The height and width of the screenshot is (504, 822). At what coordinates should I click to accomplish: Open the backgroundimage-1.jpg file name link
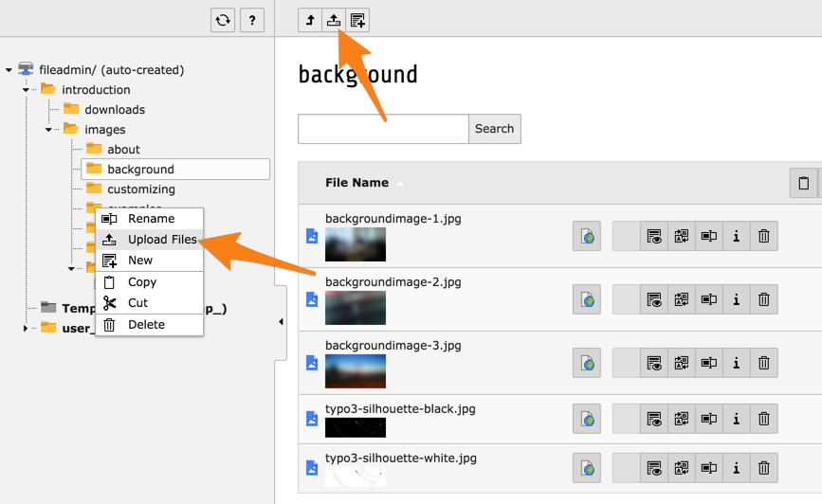coord(393,219)
